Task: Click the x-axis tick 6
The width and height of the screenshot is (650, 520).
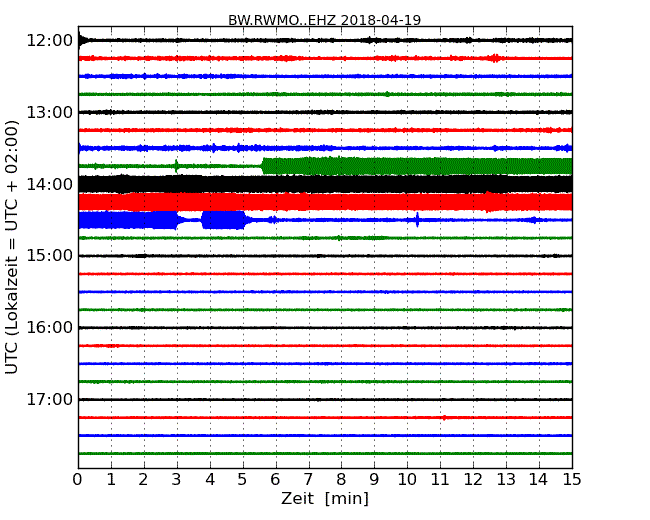Action: coord(276,480)
